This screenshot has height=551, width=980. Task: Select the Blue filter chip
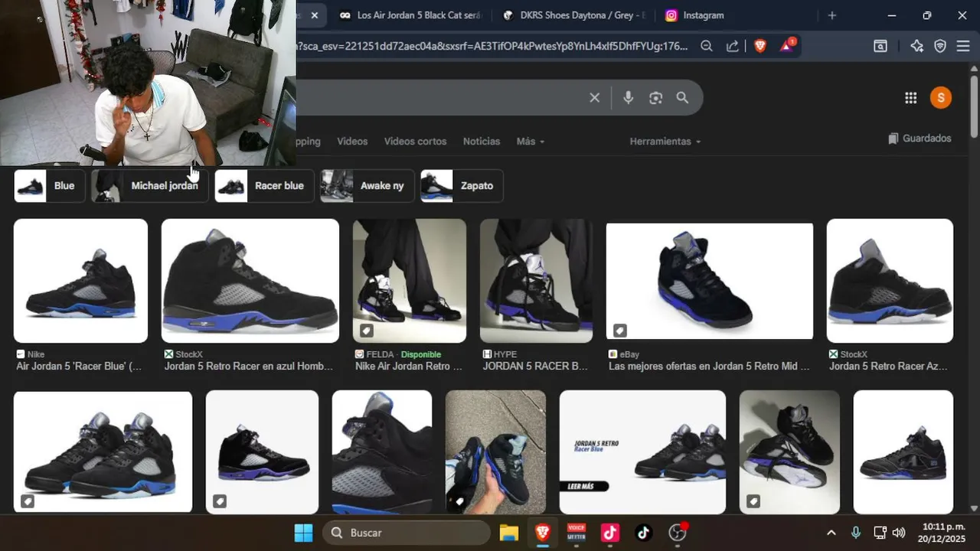click(x=50, y=186)
